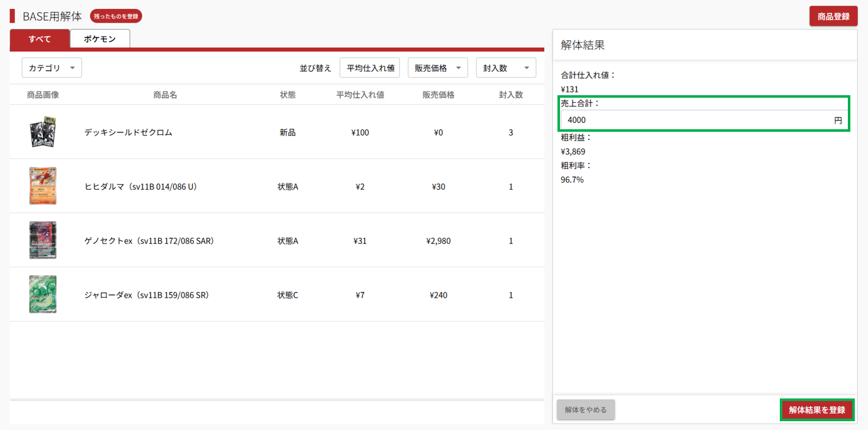The image size is (868, 430).
Task: Click the ヒヒダルマ card thumbnail image
Action: 43,186
